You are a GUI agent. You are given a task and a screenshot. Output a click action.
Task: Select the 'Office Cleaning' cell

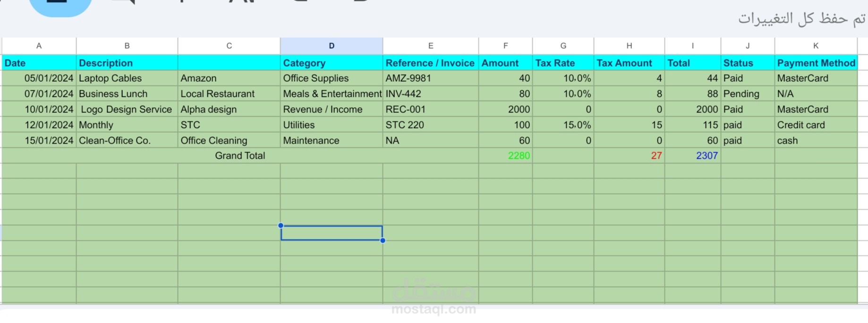click(229, 141)
